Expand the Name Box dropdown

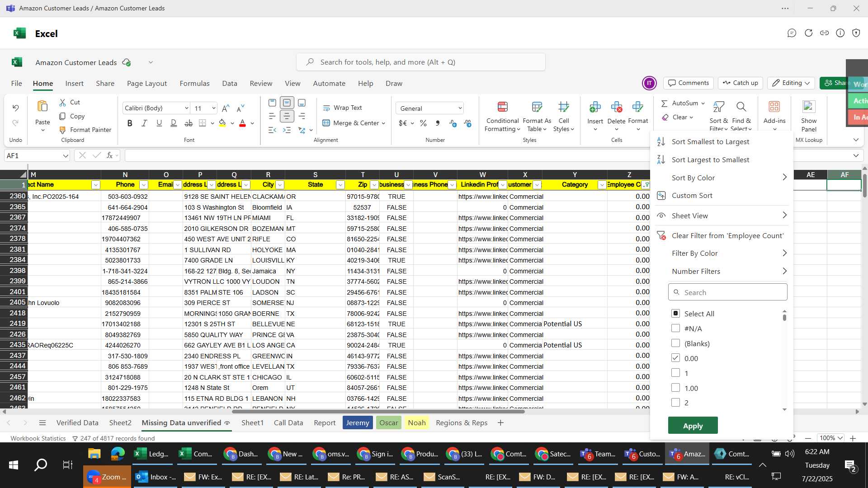(66, 156)
